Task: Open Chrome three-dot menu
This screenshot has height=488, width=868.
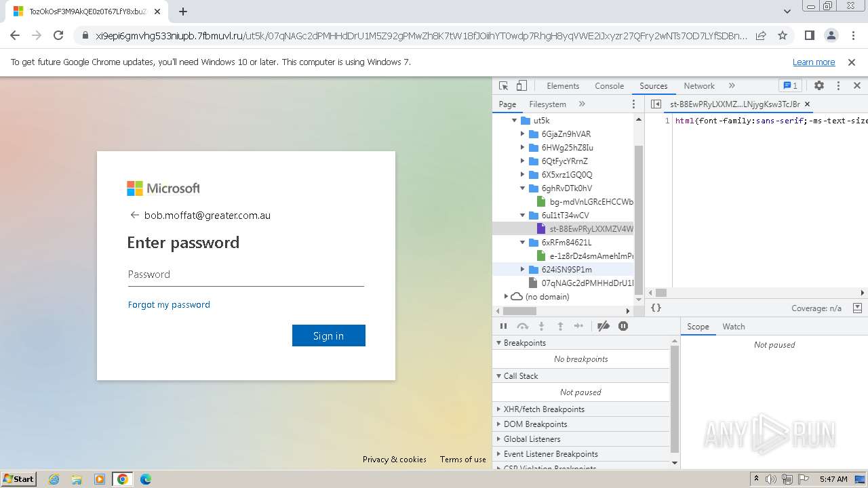Action: 852,35
